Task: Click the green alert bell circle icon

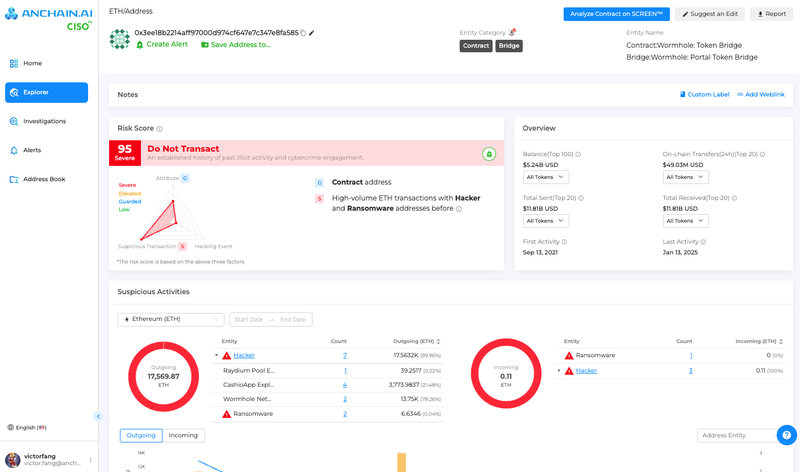Action: [x=489, y=154]
